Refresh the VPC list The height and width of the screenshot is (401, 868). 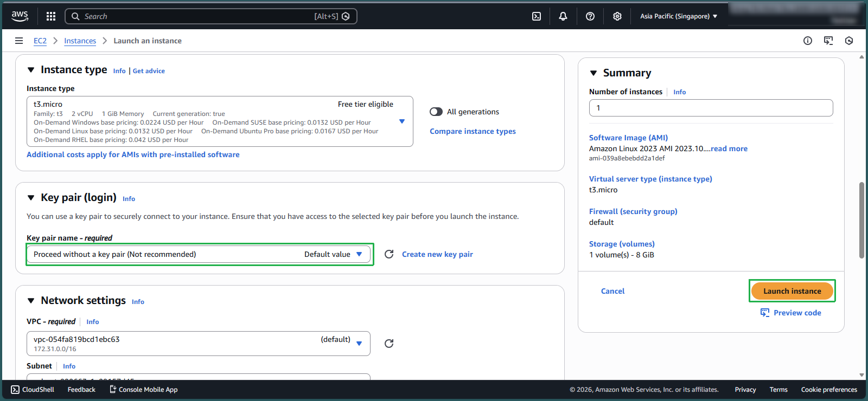pyautogui.click(x=389, y=344)
